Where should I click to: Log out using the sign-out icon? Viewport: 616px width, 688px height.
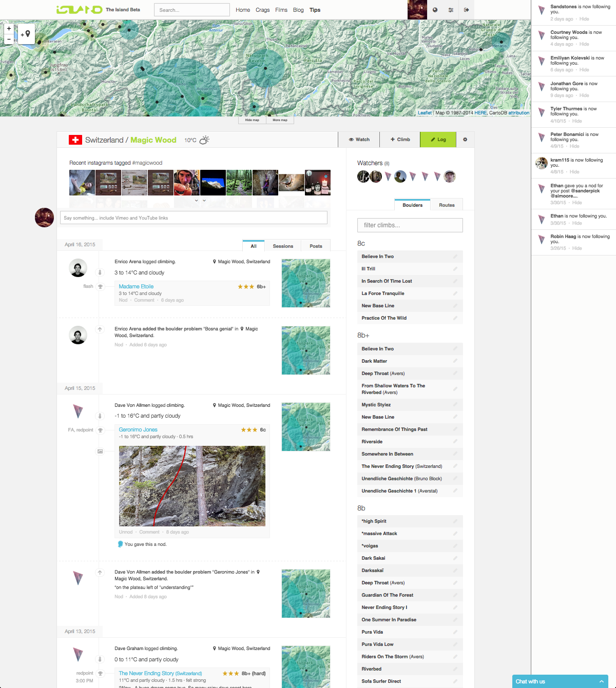pos(466,10)
